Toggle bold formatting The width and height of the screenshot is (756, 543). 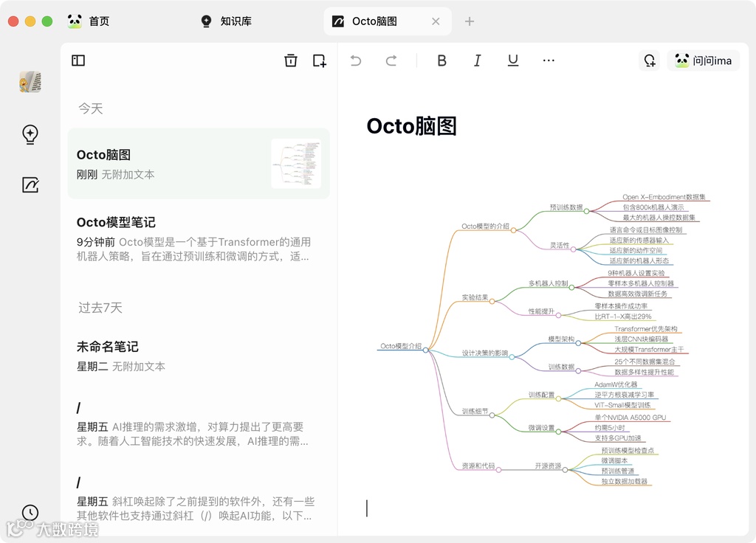click(x=441, y=60)
